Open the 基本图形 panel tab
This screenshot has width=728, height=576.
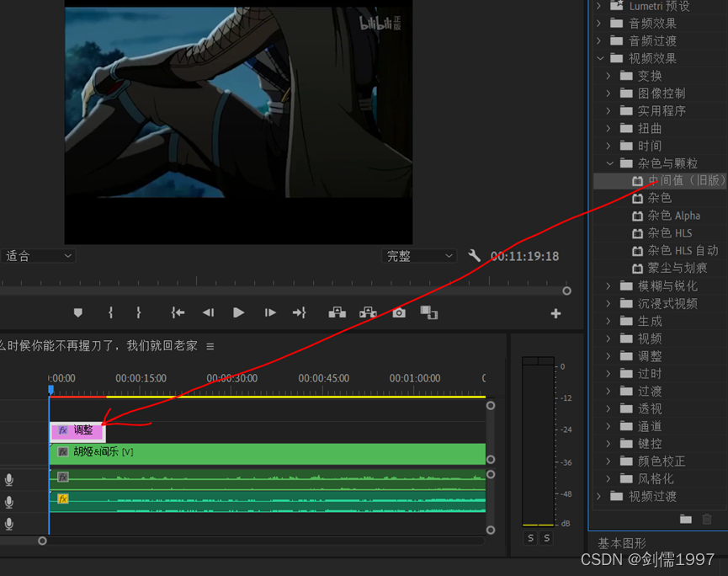coord(622,543)
